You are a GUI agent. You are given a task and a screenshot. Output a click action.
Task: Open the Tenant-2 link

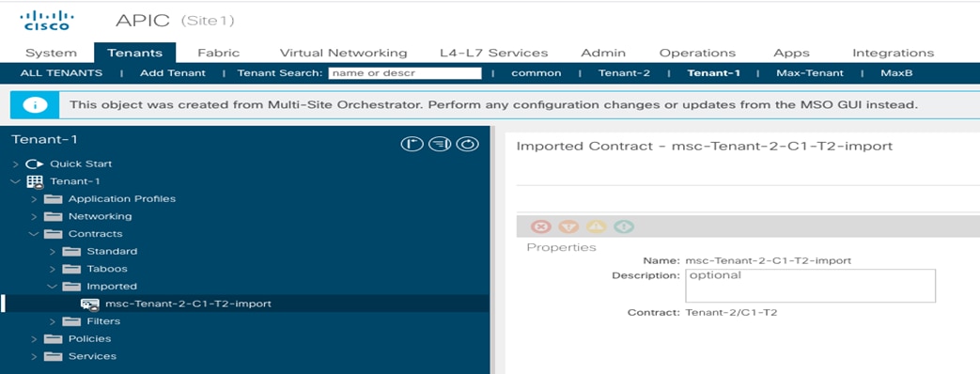624,73
